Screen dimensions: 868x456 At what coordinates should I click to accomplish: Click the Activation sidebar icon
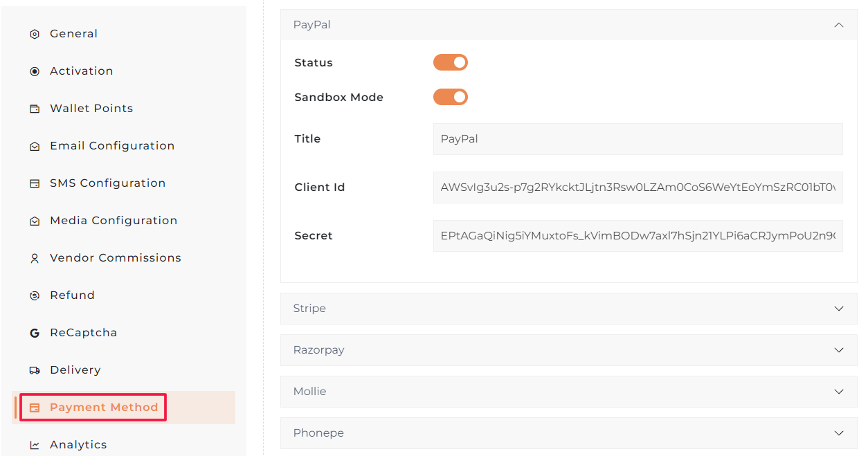pos(35,71)
